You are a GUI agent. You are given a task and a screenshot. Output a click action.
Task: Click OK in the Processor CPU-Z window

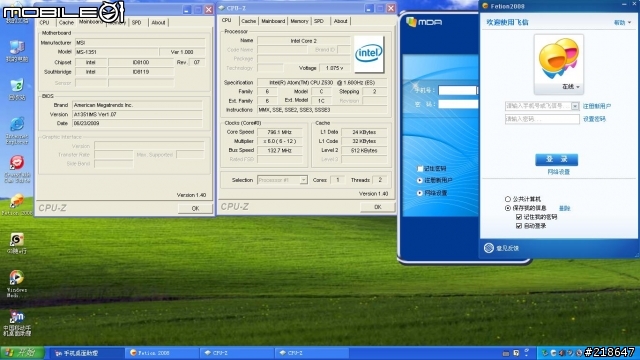[378, 207]
